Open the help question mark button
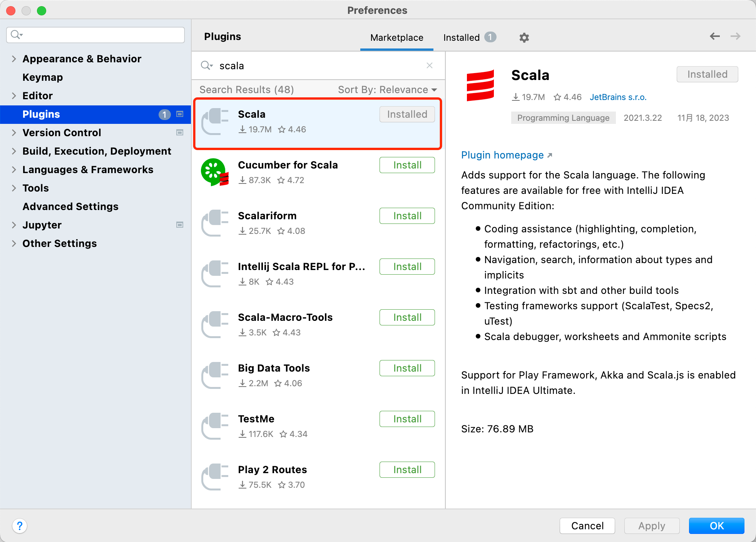Screen dimensions: 756x542 point(20,525)
